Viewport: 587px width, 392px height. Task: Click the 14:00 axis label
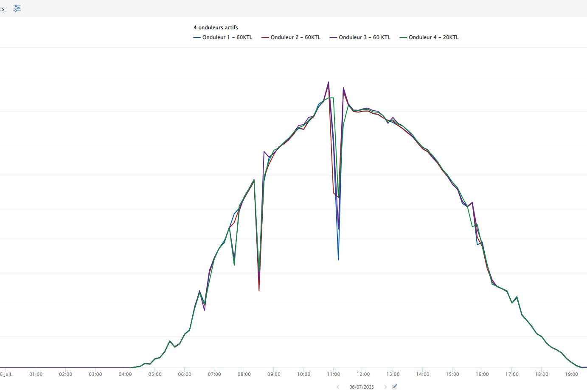423,374
